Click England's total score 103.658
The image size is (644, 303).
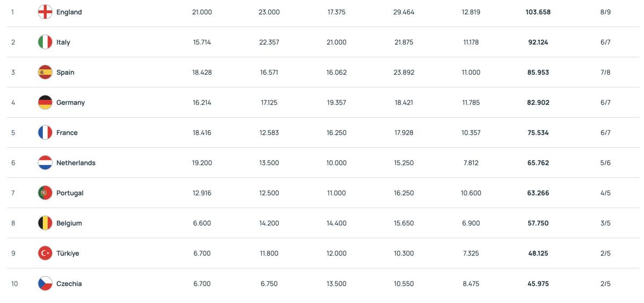[x=538, y=12]
